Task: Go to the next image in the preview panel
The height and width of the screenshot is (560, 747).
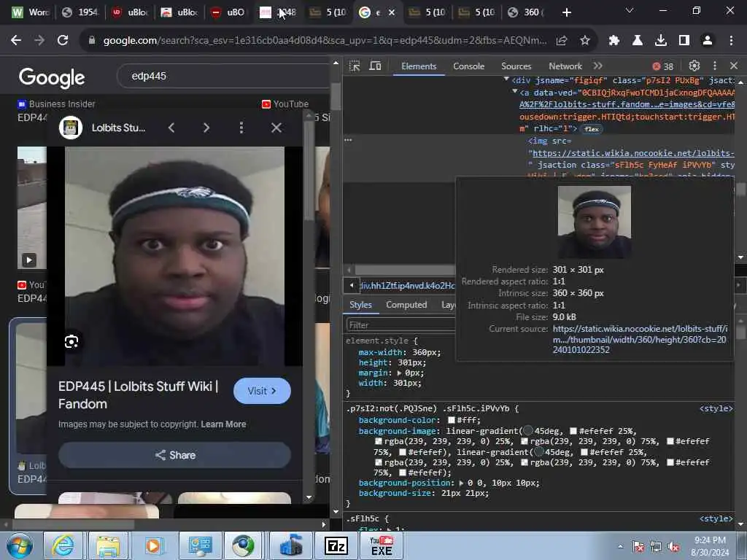Action: coord(206,128)
